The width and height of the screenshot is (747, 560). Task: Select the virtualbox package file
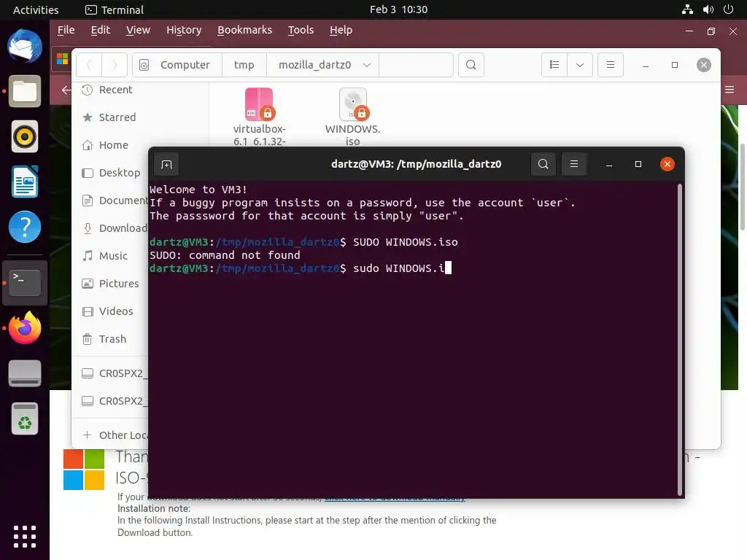(259, 117)
